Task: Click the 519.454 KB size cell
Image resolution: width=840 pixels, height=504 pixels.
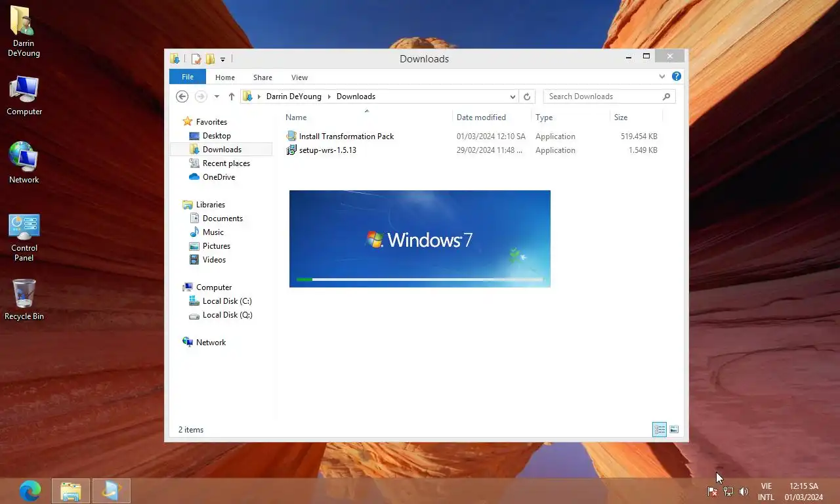Action: (x=639, y=136)
